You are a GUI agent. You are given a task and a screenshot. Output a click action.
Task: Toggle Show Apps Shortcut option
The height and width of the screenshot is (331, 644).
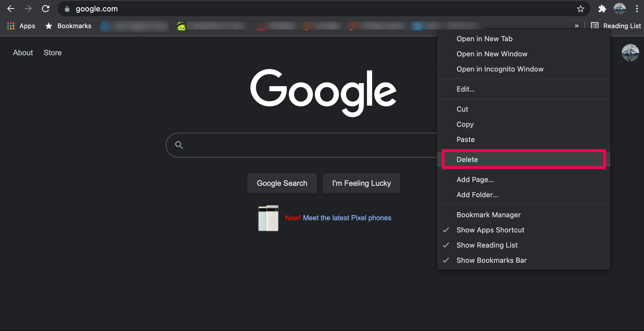tap(523, 230)
